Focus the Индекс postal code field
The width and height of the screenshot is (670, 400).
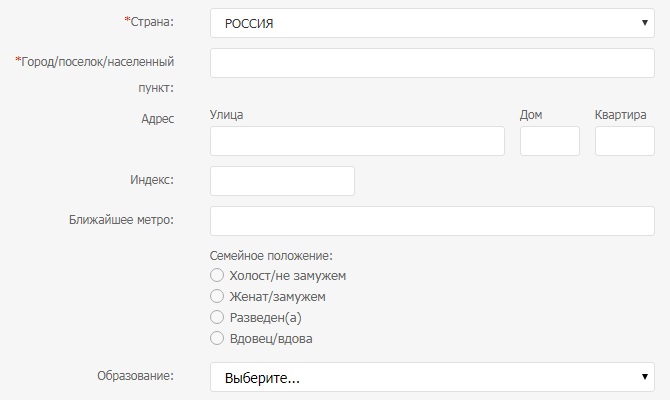282,181
